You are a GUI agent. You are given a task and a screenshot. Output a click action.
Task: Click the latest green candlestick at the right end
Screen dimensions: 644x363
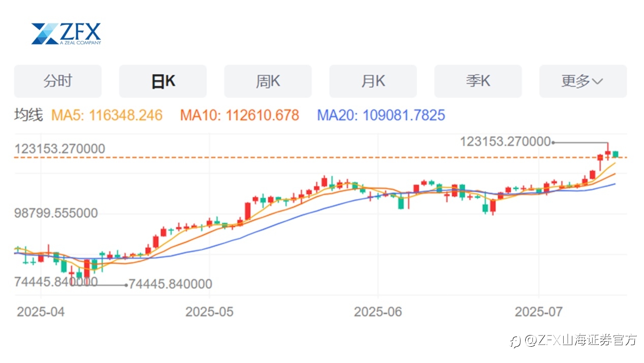pyautogui.click(x=616, y=154)
